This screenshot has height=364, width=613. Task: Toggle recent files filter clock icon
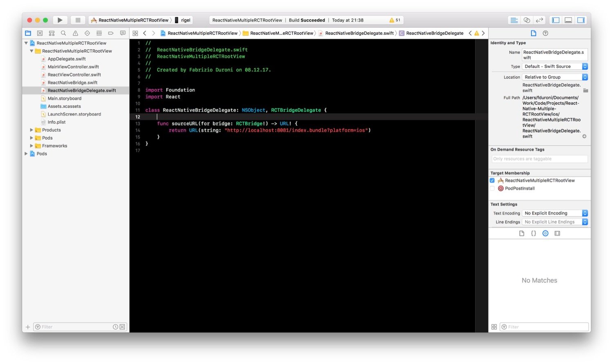[x=116, y=327]
